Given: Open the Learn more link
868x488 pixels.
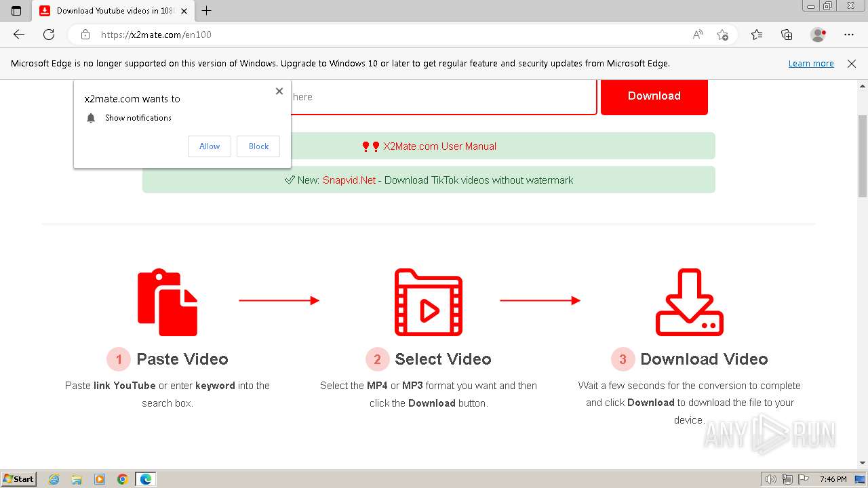Looking at the screenshot, I should tap(811, 64).
